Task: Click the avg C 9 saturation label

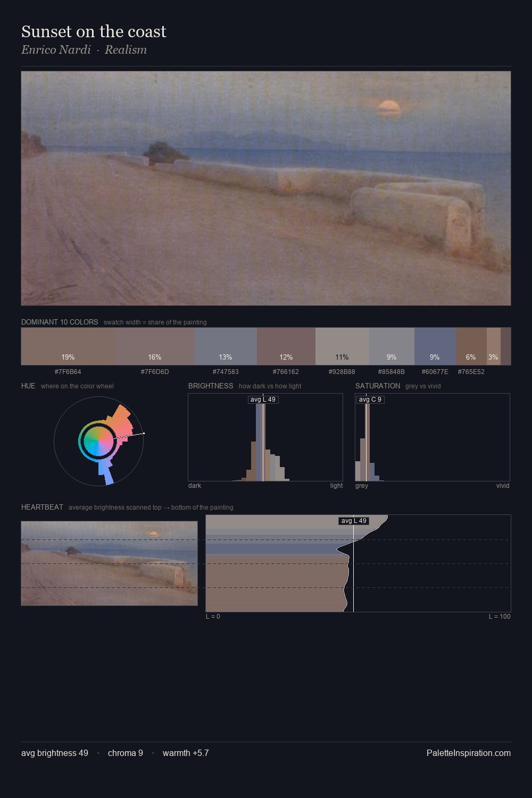Action: click(370, 400)
